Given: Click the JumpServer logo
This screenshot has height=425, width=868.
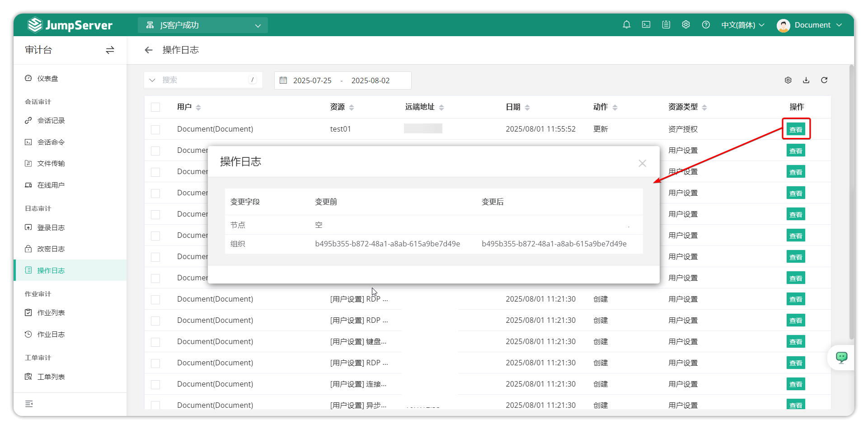Looking at the screenshot, I should tap(70, 25).
